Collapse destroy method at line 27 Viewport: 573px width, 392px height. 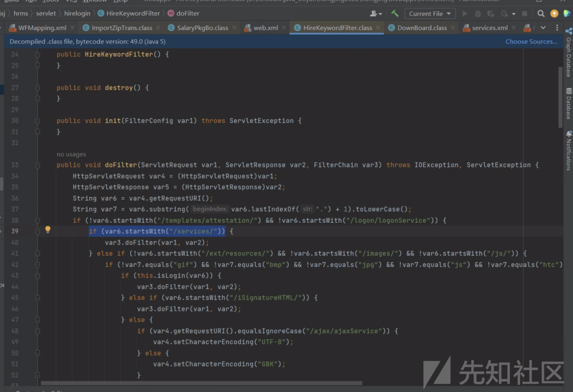click(x=37, y=88)
